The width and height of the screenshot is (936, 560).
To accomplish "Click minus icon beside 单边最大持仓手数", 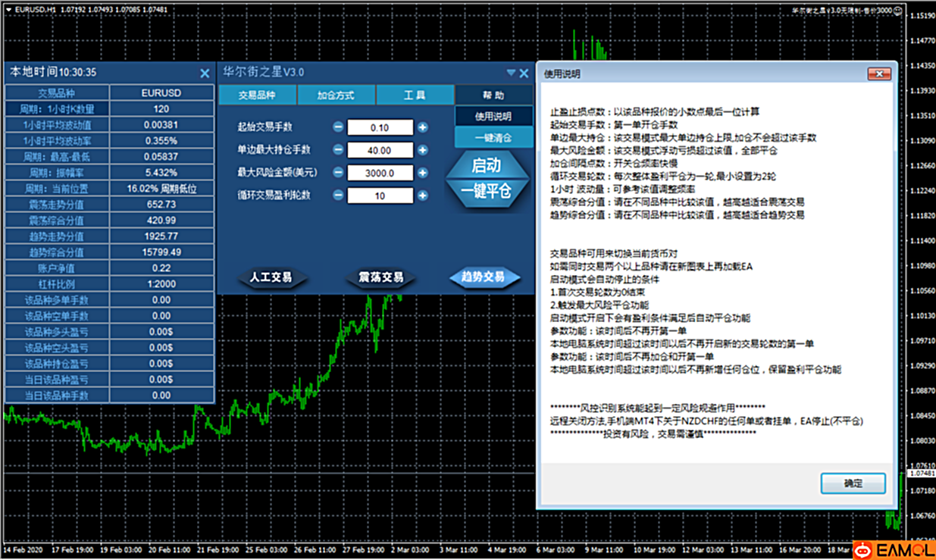I will (338, 151).
